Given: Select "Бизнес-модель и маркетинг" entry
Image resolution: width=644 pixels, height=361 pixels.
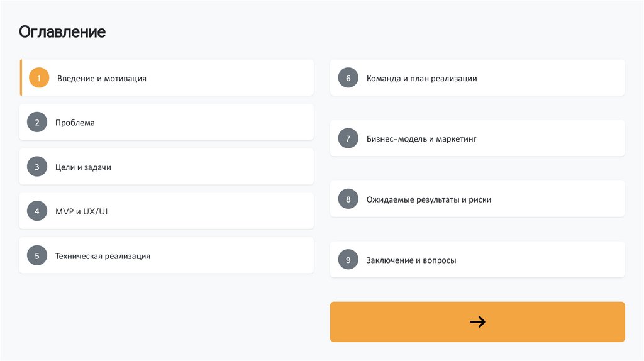Looking at the screenshot, I should coord(421,138).
